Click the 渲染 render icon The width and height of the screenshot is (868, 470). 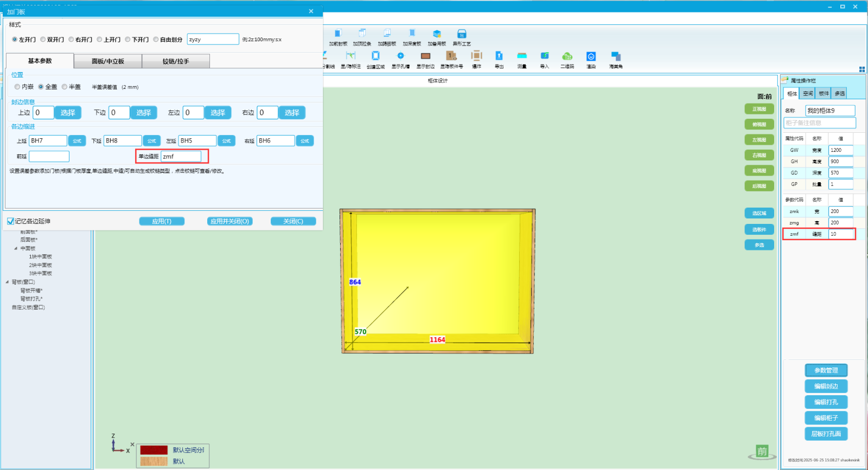[x=591, y=60]
